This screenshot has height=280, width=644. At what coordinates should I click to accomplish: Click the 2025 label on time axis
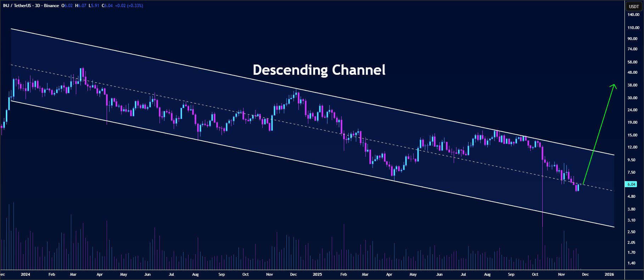point(318,274)
